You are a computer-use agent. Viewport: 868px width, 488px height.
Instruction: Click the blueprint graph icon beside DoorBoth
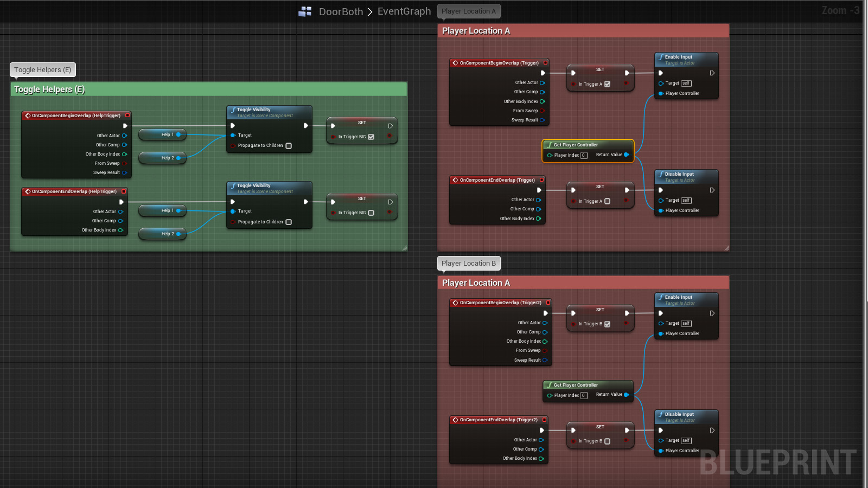pyautogui.click(x=305, y=11)
